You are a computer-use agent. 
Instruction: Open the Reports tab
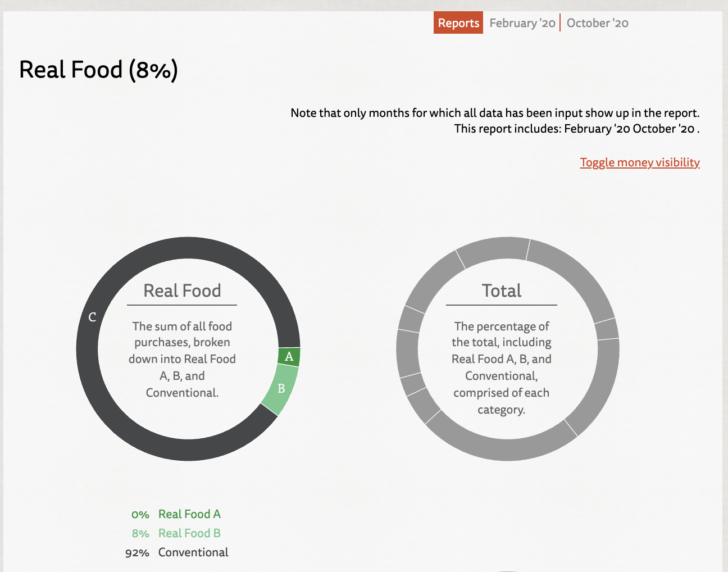[458, 23]
